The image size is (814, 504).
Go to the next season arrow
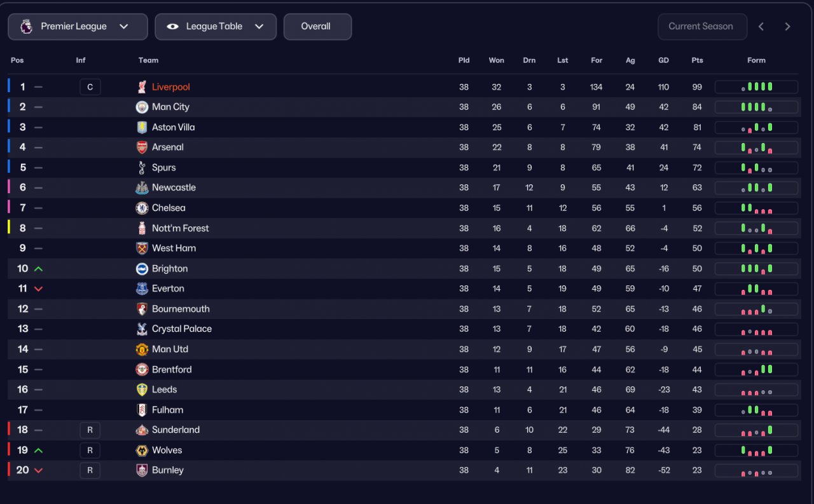coord(787,27)
